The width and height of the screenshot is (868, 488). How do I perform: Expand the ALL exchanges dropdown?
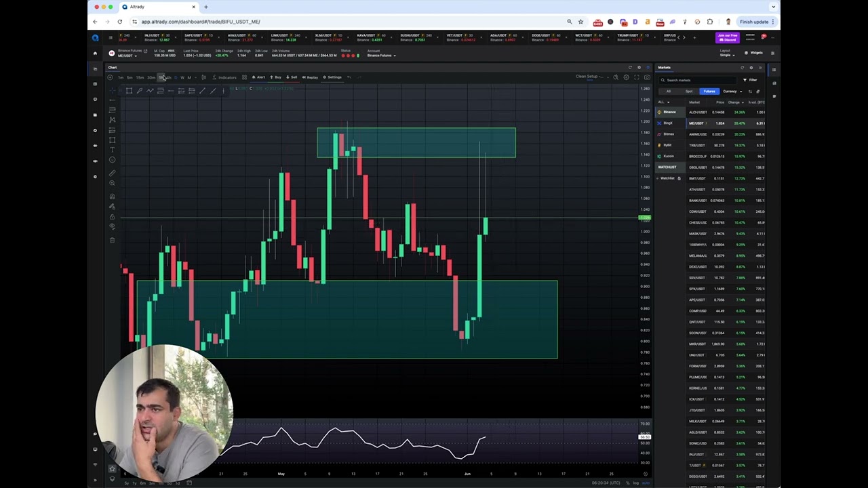tap(663, 102)
